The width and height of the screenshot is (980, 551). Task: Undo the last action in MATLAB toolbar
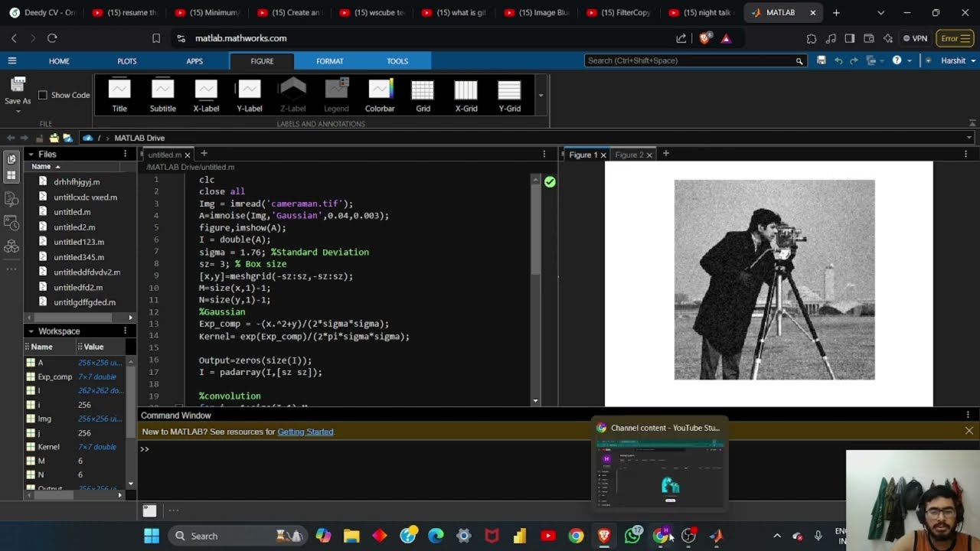pos(838,60)
